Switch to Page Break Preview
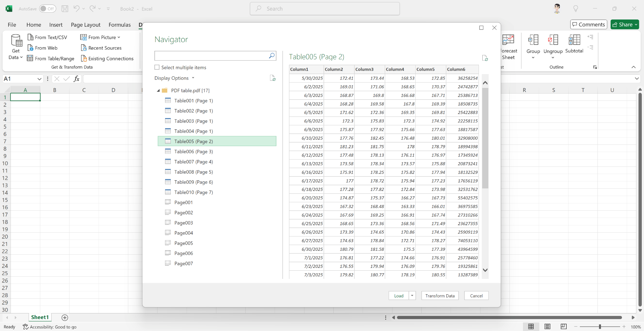 (563, 327)
